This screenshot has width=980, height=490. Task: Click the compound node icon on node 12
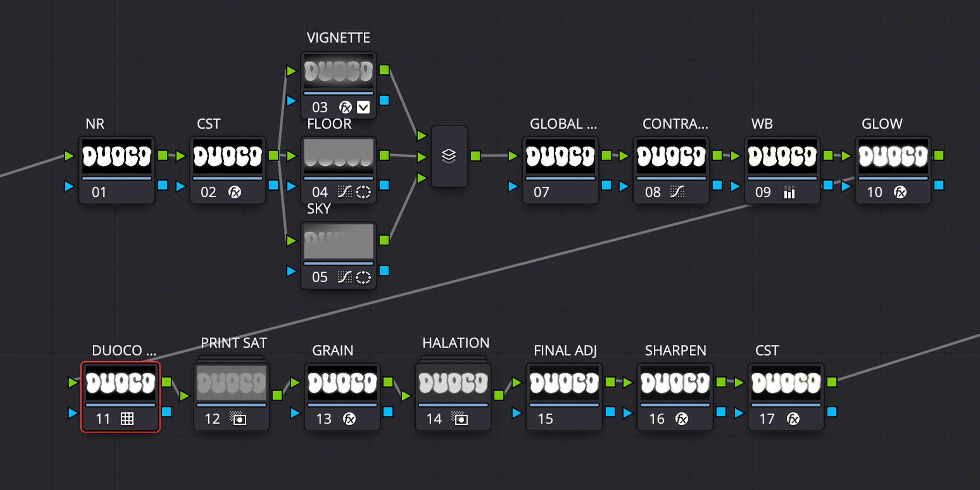(238, 419)
